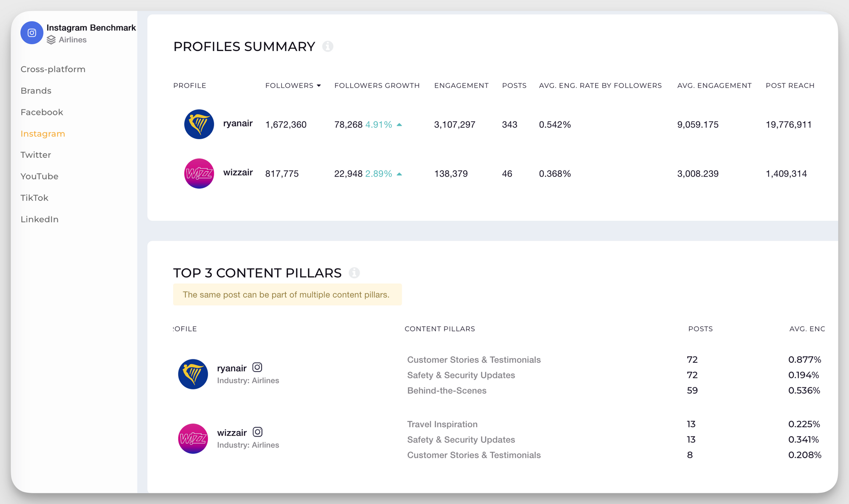Screen dimensions: 849x504
Task: Click Followers Growth column header
Action: [377, 86]
